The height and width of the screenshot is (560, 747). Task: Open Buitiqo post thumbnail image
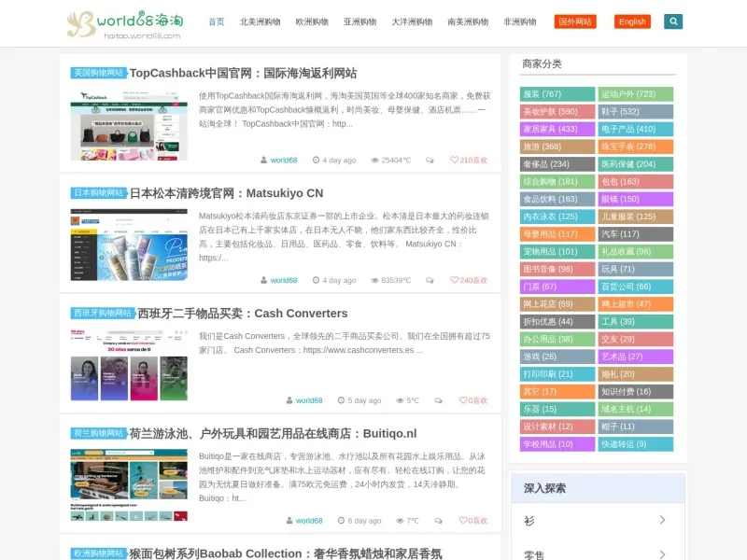click(129, 485)
